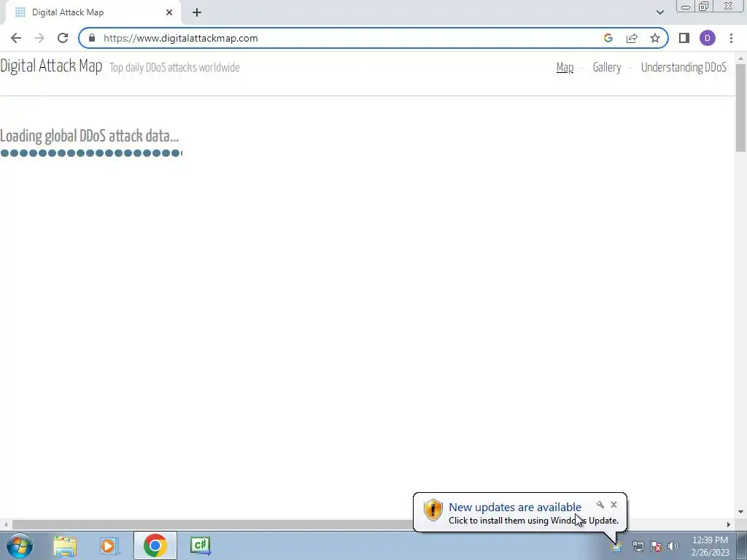
Task: Expand the tab search chevron
Action: [659, 12]
